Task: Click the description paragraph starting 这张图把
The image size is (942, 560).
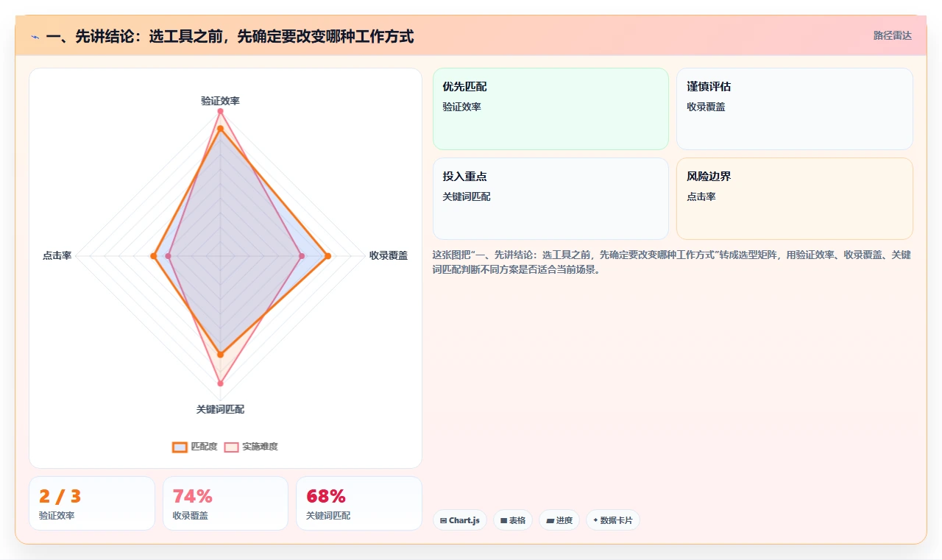Action: pyautogui.click(x=672, y=262)
